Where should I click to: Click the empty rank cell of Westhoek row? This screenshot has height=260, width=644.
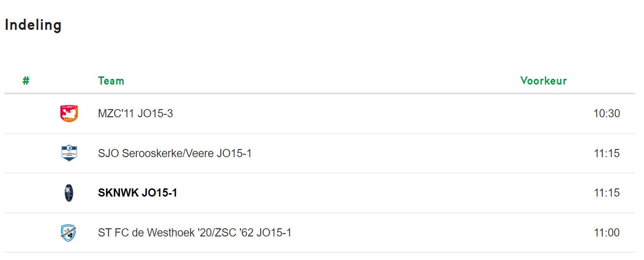click(x=26, y=233)
